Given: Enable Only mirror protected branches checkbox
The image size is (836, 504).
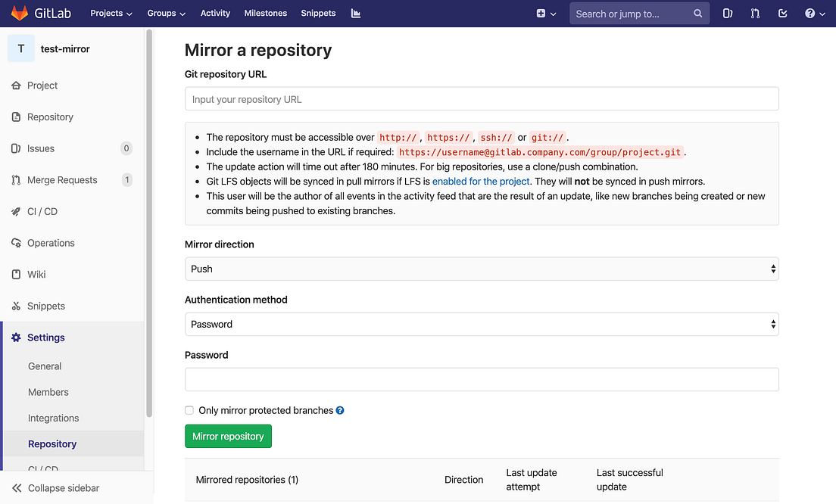Looking at the screenshot, I should [x=189, y=410].
